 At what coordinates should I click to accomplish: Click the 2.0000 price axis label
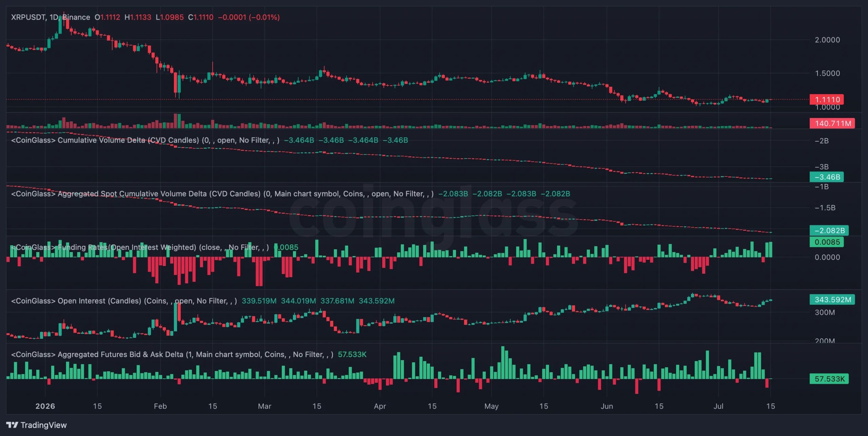[x=827, y=40]
